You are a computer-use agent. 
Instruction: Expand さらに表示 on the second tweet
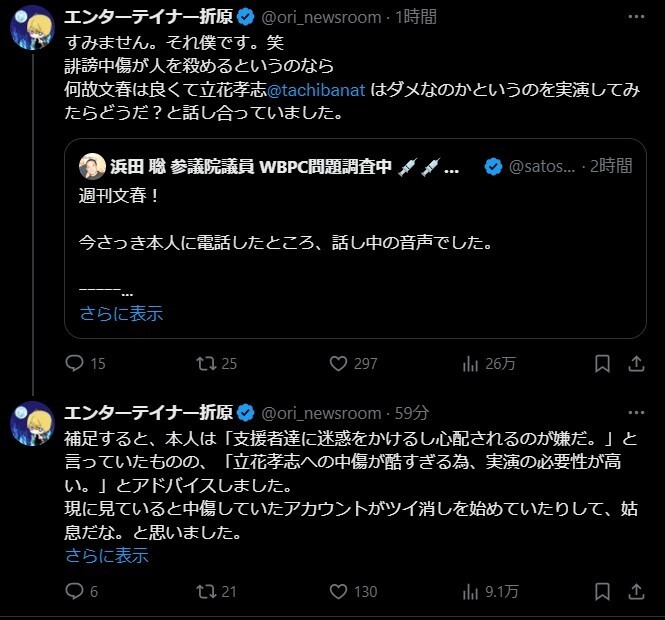(x=106, y=555)
